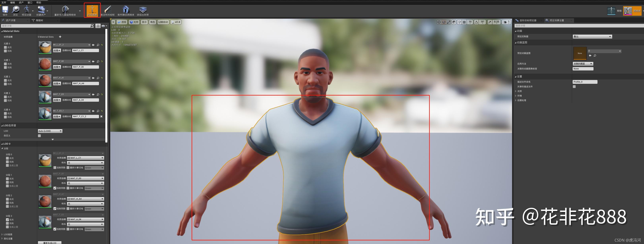
Task: Add a new material slot with plus icon
Action: tap(60, 37)
